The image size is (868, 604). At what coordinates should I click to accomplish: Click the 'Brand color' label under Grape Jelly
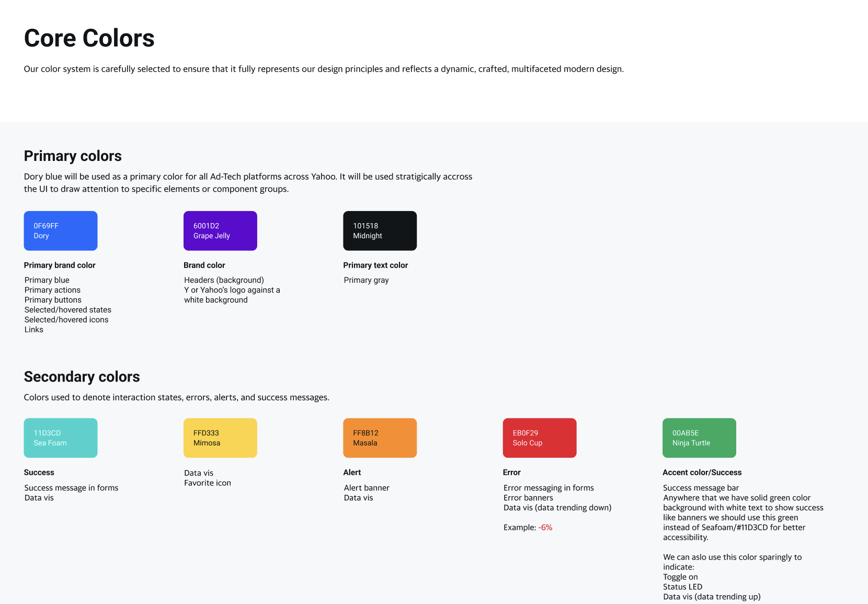point(204,265)
